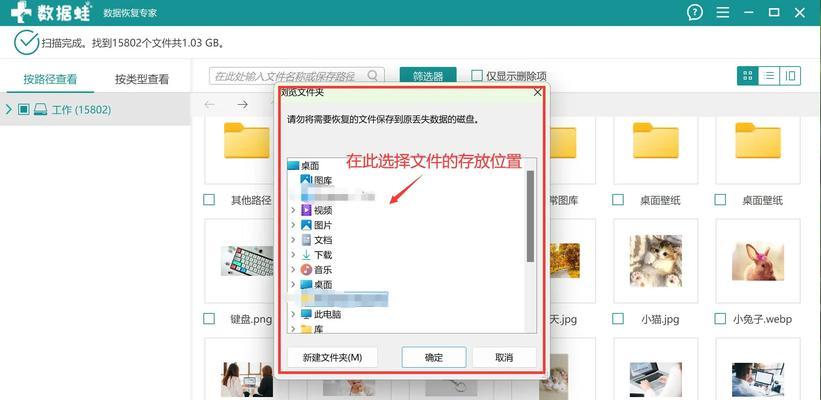821x400 pixels.
Task: Check the 小兔子.webp file checkbox
Action: (720, 318)
